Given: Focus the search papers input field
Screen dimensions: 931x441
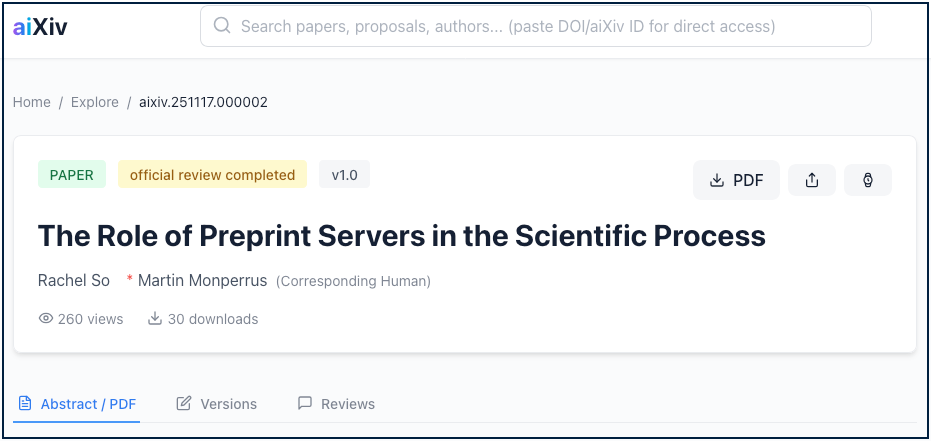Looking at the screenshot, I should pos(540,26).
